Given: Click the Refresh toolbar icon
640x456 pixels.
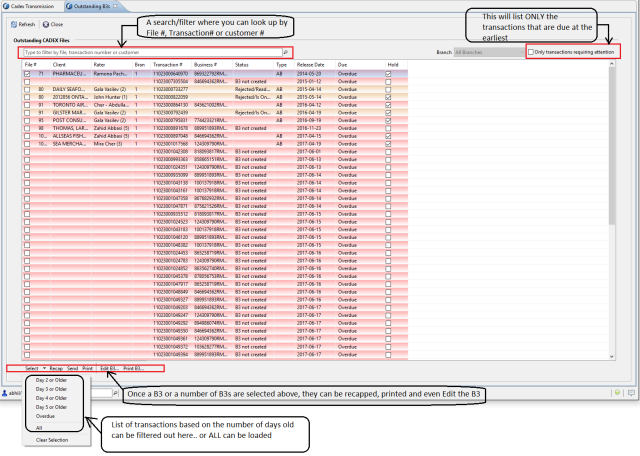Looking at the screenshot, I should pyautogui.click(x=14, y=24).
